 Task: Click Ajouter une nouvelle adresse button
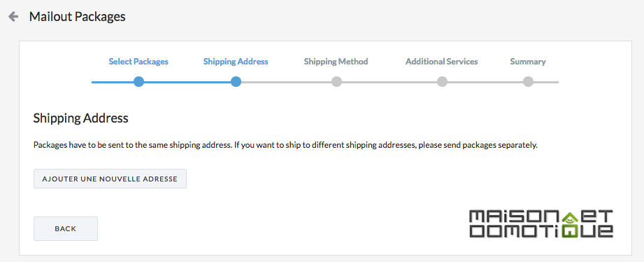coord(110,179)
